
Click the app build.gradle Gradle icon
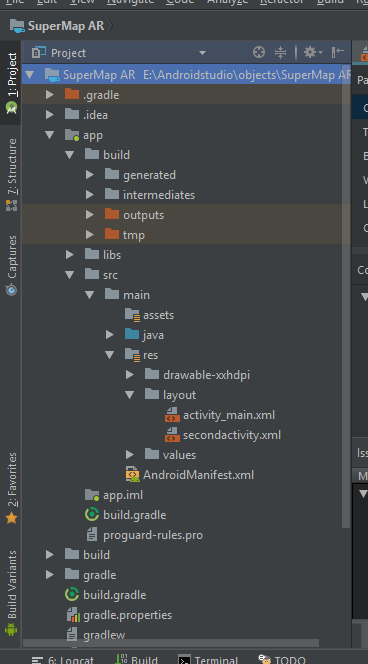[x=92, y=515]
